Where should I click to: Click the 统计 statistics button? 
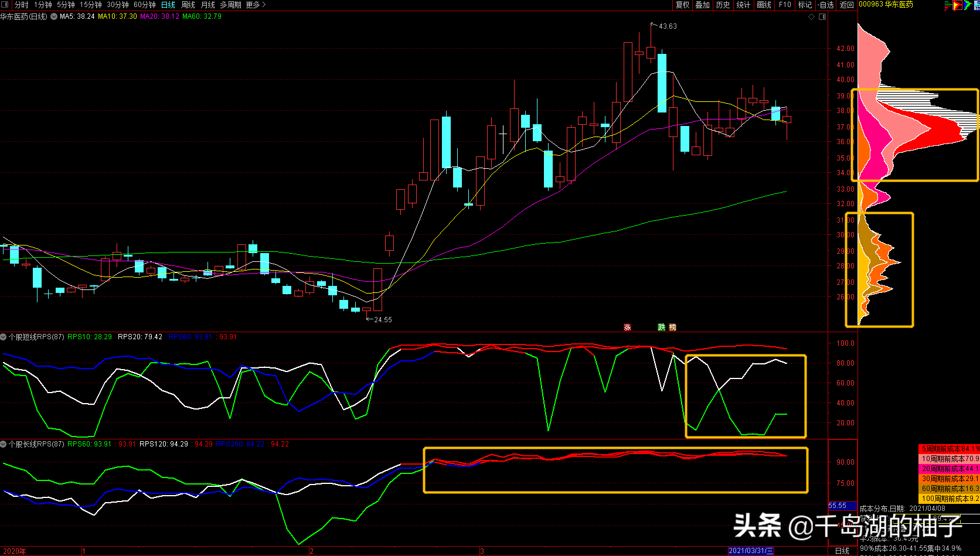743,5
